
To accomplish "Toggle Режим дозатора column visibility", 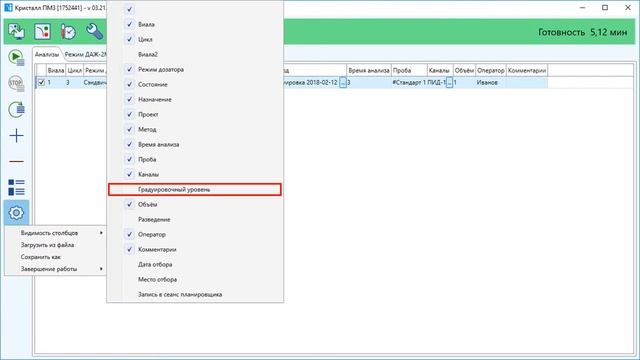I will [195, 69].
